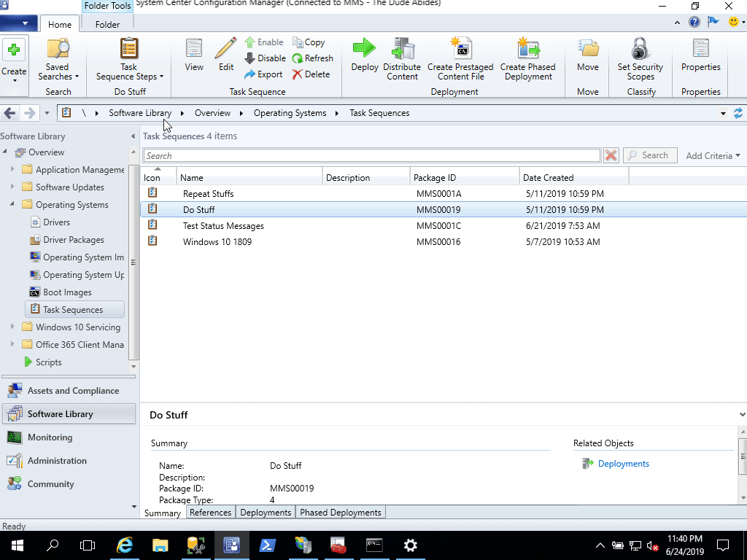This screenshot has height=560, width=747.
Task: Switch to the Phased Deployments tab
Action: [340, 513]
